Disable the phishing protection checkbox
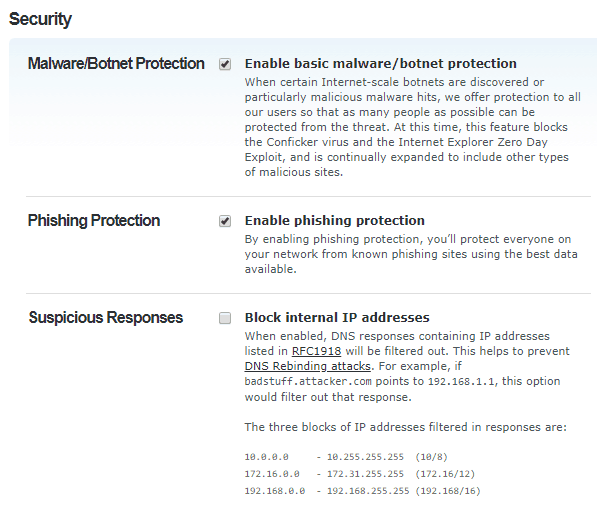Viewport: 597px width, 516px height. click(x=225, y=221)
